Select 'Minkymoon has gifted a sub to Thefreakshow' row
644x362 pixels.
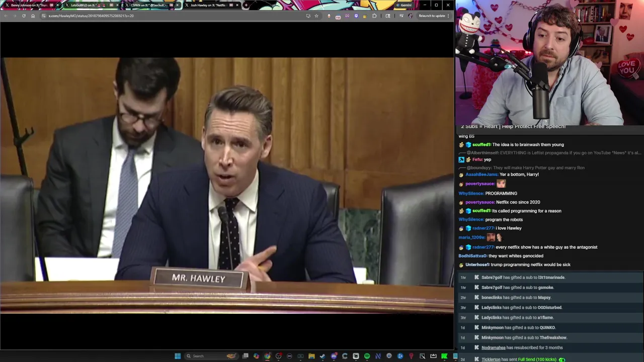pos(549,338)
